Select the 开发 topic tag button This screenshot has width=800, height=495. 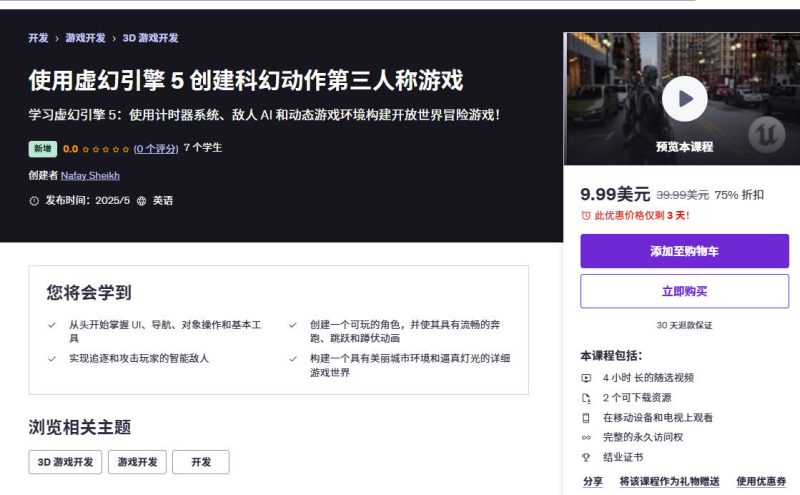(x=201, y=462)
